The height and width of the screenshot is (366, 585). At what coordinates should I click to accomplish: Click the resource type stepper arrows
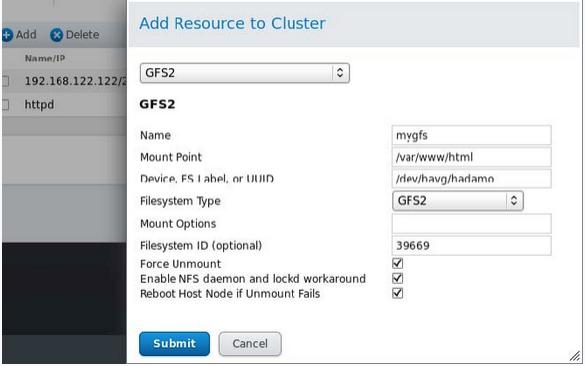click(x=340, y=72)
